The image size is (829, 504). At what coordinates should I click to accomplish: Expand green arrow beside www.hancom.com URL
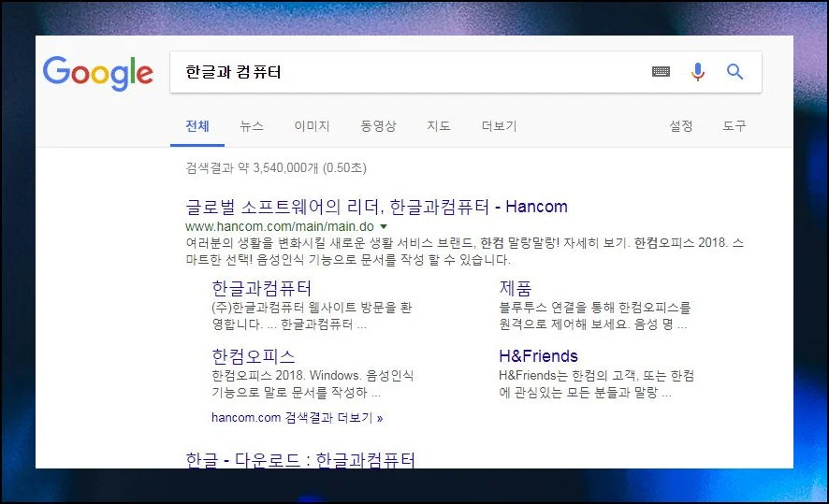(x=384, y=226)
